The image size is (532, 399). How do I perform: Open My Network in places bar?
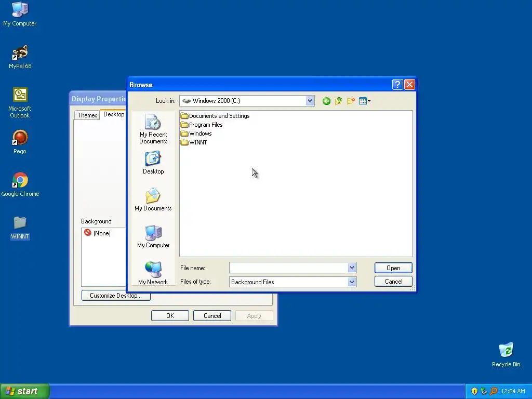pos(153,273)
